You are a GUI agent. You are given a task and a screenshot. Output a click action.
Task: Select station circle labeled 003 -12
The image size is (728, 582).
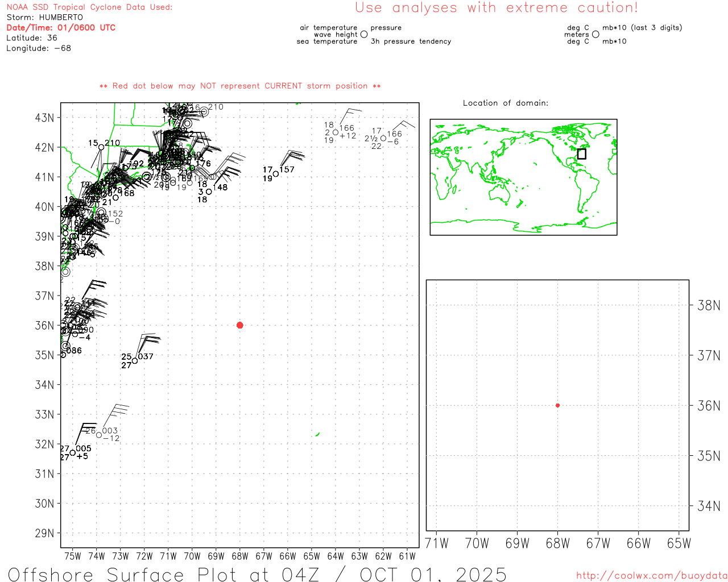pos(99,435)
